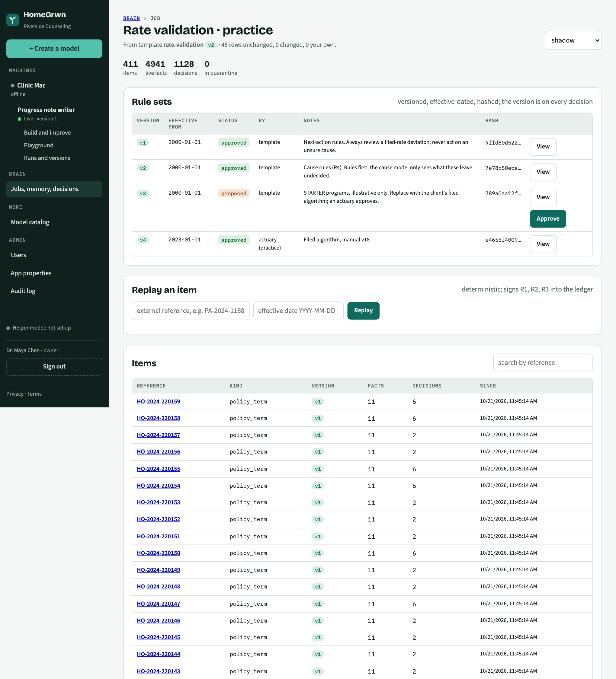Click the Replay button
The height and width of the screenshot is (679, 616).
tap(363, 311)
